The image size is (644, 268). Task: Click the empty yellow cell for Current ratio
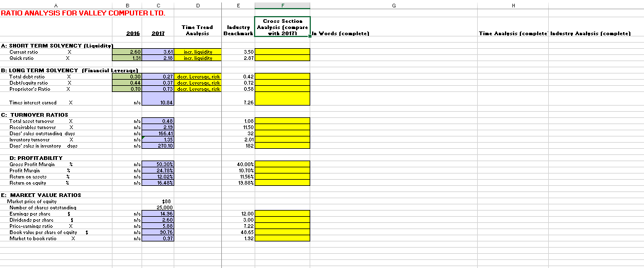tap(282, 52)
